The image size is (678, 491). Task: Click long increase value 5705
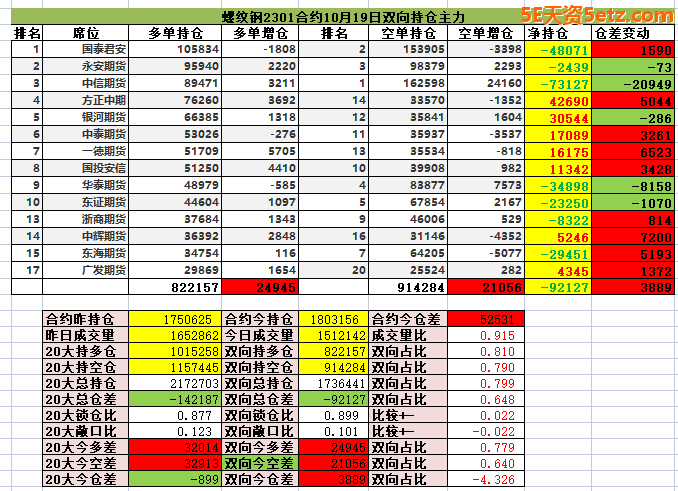(x=260, y=151)
